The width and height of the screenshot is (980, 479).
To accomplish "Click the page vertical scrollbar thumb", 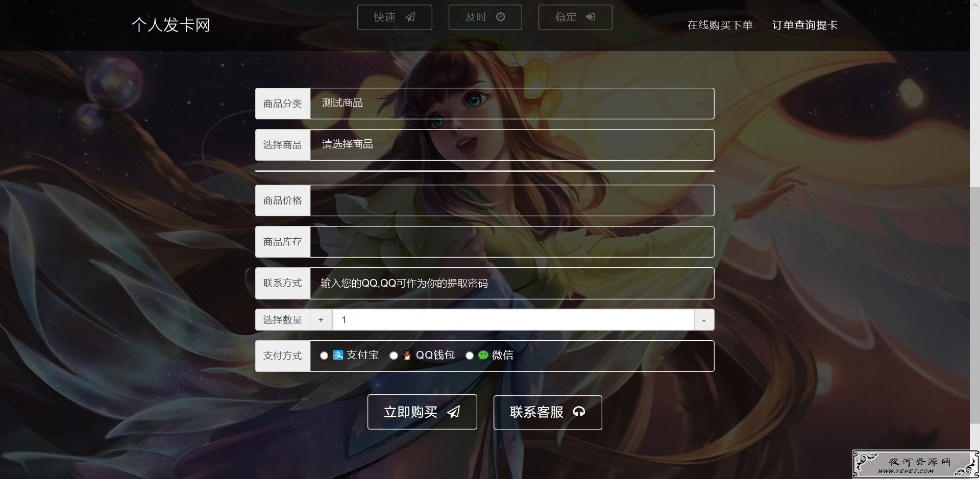I will [x=975, y=305].
